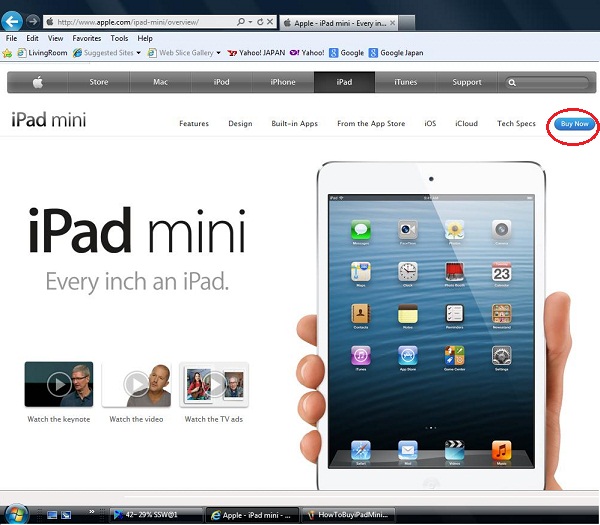Screen dimensions: 600x525
Task: Click the Watch the TV ads text link
Action: click(x=214, y=419)
